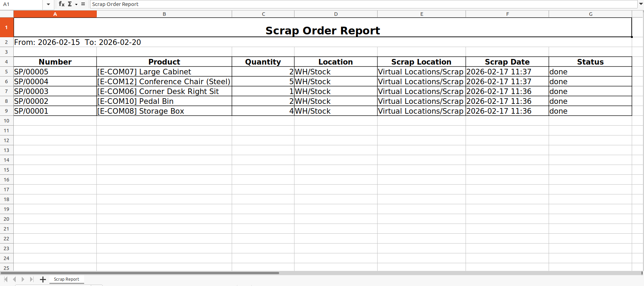Select column B header
644x286 pixels.
coord(164,14)
